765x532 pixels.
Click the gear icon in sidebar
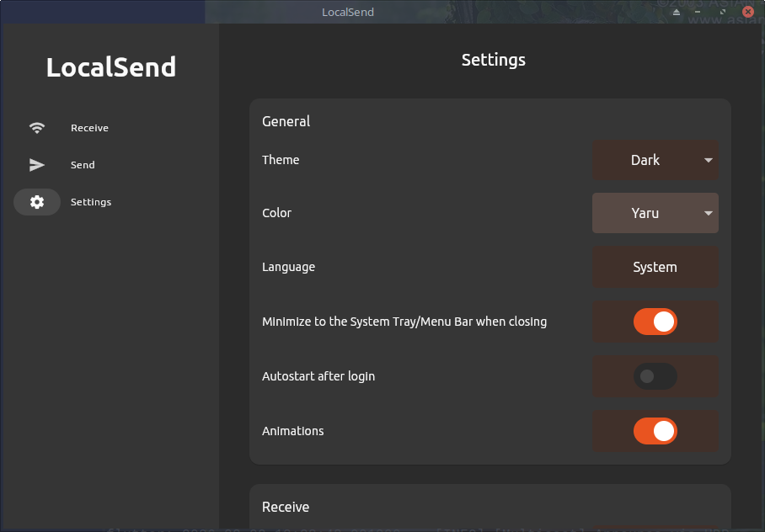[37, 202]
